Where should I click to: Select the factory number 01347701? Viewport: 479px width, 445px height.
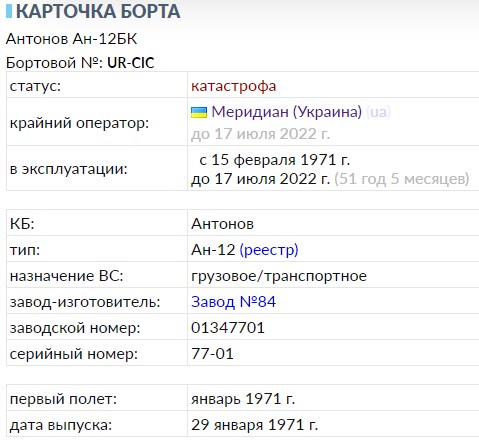[228, 328]
